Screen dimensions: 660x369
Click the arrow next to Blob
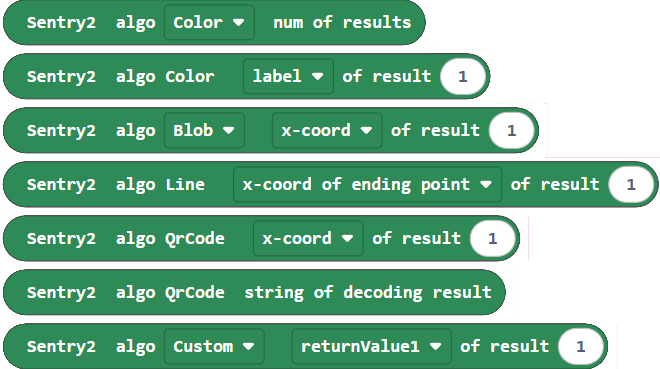pyautogui.click(x=229, y=130)
